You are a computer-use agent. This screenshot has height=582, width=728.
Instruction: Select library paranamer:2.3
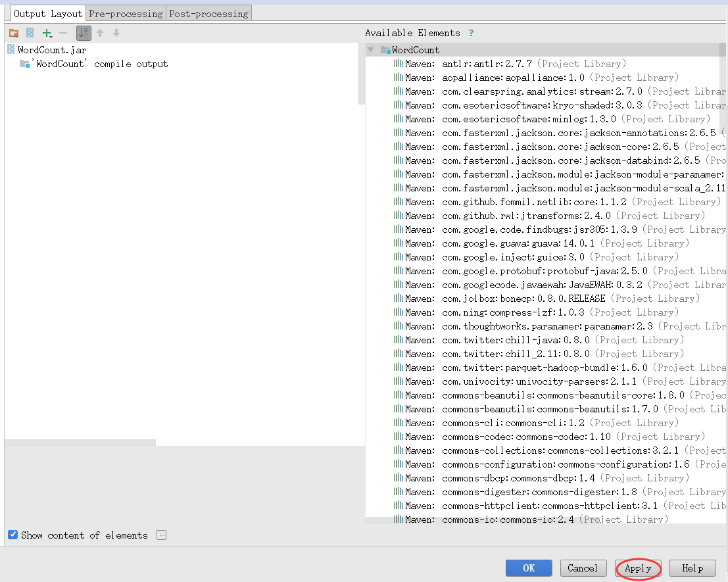[x=560, y=326]
